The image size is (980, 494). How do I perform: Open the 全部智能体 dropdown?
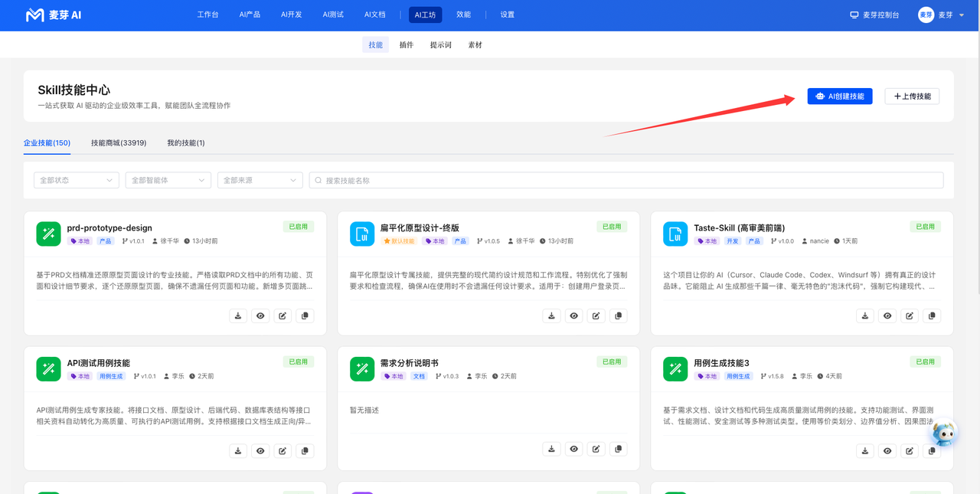(168, 180)
